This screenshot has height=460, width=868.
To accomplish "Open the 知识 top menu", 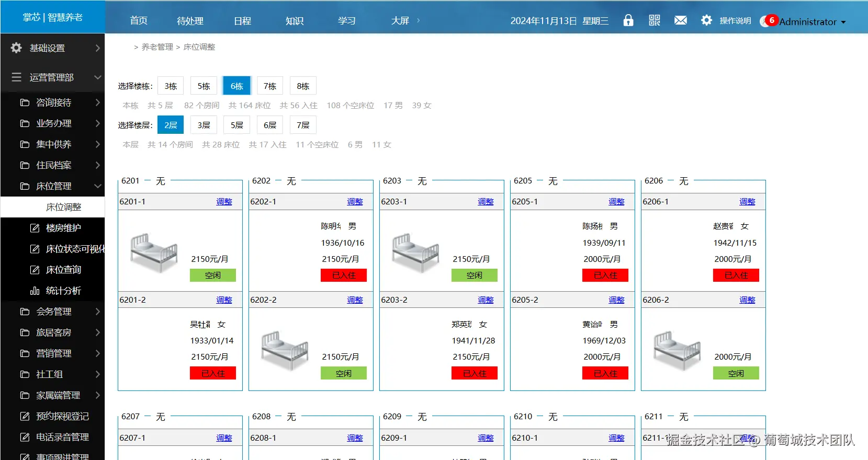I will coord(295,20).
